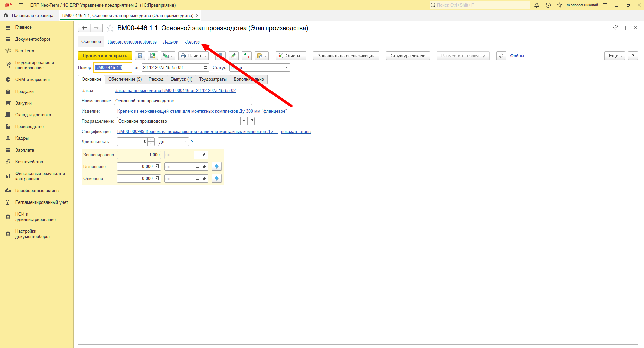Click the Дт/Кт postings icon
Screen dimensions: 644x348
[247, 56]
